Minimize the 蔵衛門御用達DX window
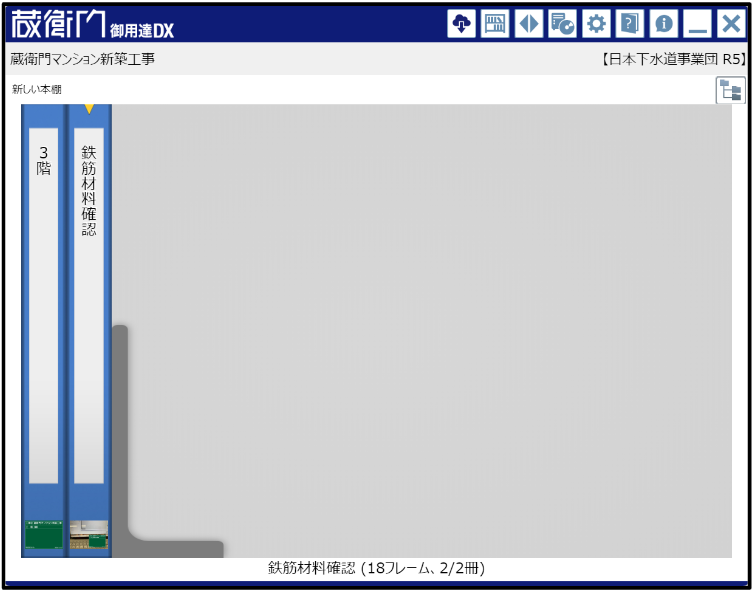 (696, 24)
